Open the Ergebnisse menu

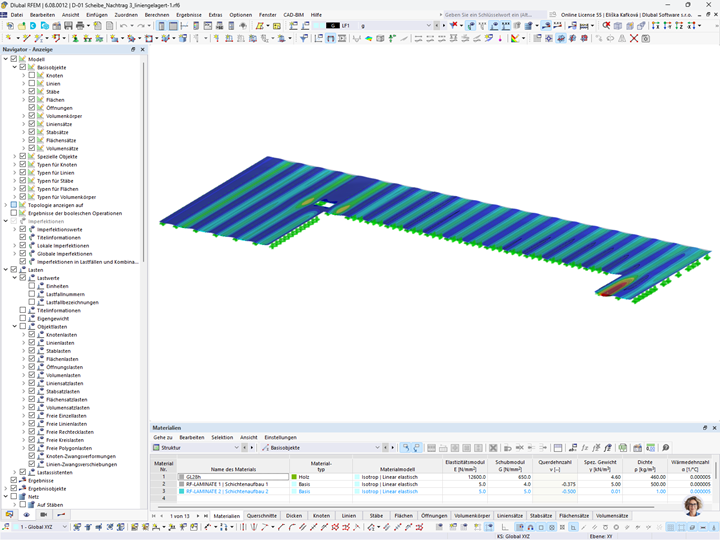[189, 15]
